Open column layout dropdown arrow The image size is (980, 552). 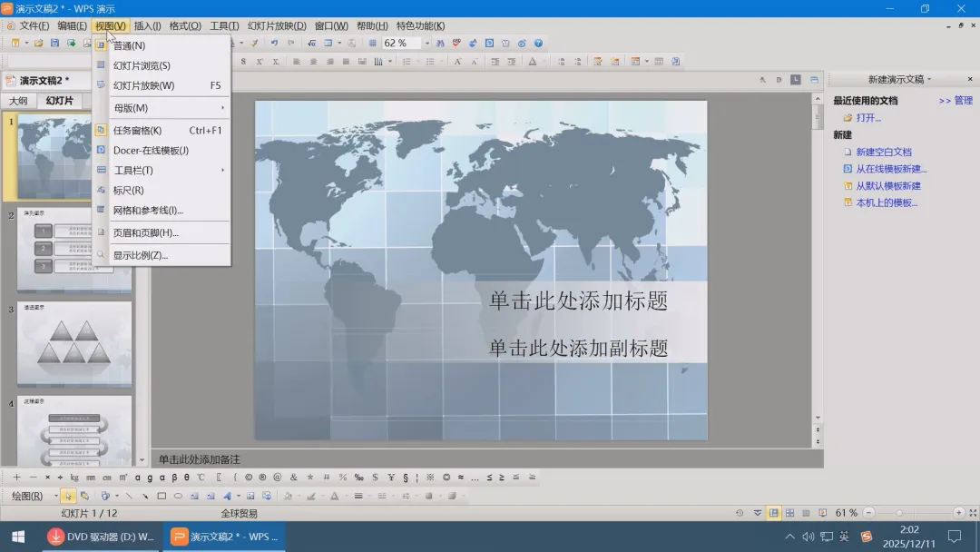pyautogui.click(x=390, y=61)
